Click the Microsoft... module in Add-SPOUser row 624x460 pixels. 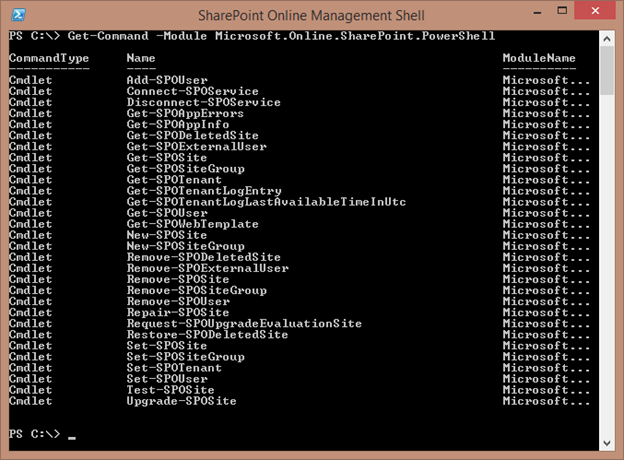point(546,80)
